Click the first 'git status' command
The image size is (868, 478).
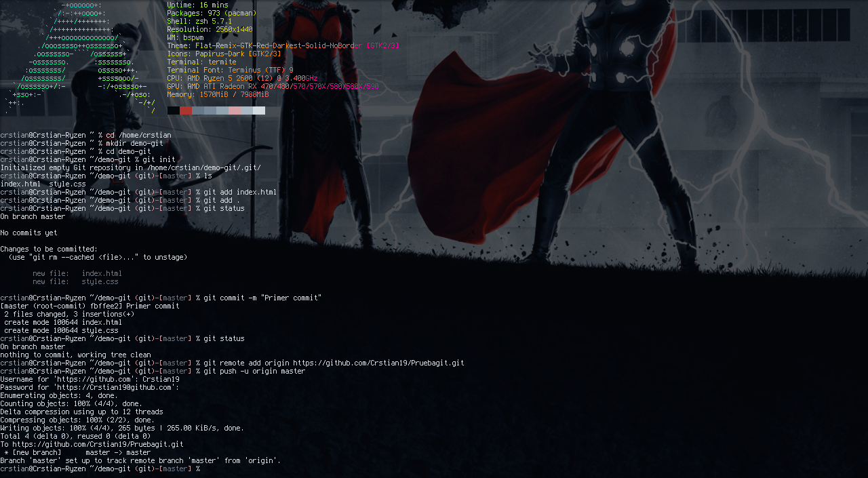click(224, 209)
